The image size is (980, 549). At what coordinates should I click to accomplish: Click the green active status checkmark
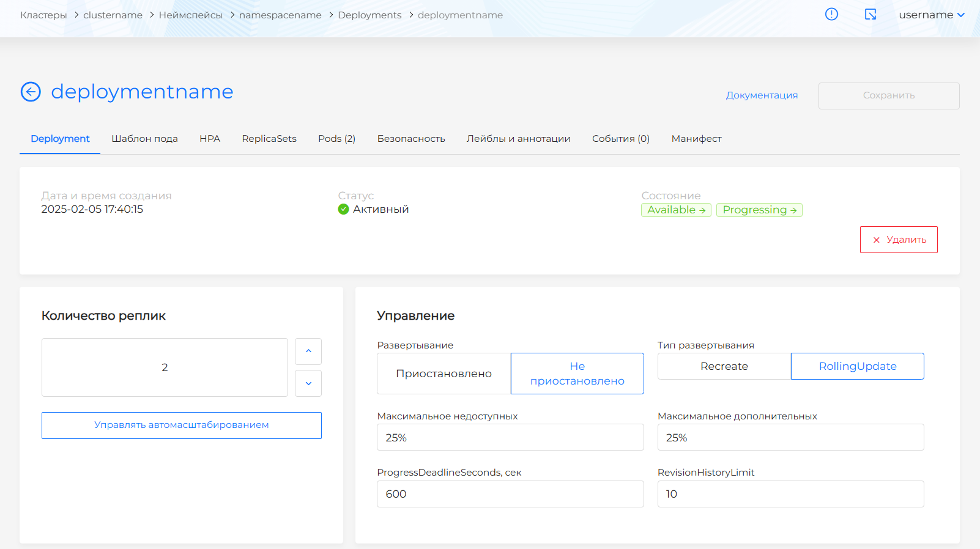tap(344, 209)
